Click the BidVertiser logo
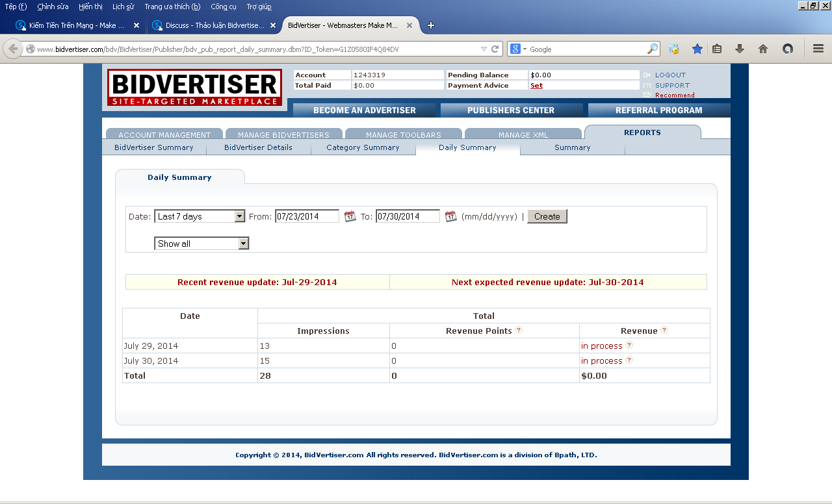Viewport: 832px width, 504px height. click(195, 88)
